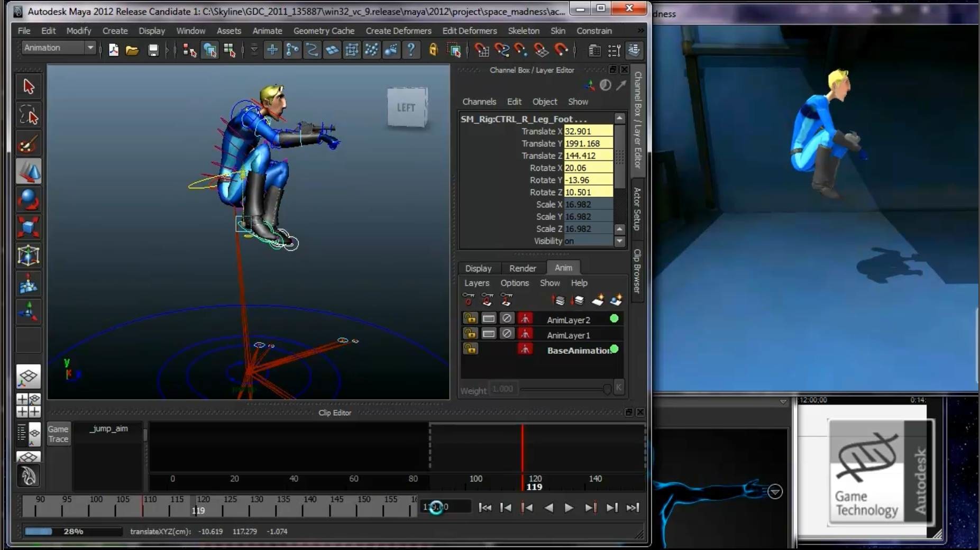Toggle the Channel Box layer editor icon
980x550 pixels.
coord(634,50)
